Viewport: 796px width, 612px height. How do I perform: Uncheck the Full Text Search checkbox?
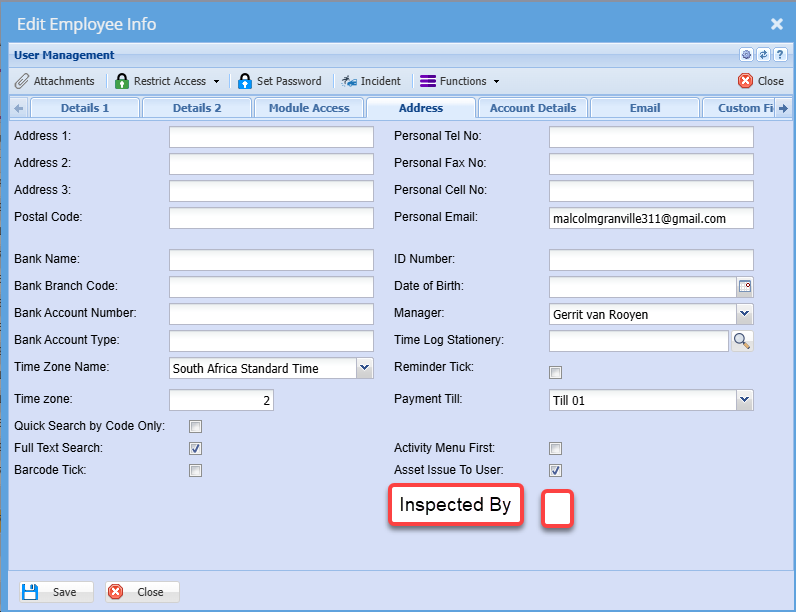tap(196, 448)
